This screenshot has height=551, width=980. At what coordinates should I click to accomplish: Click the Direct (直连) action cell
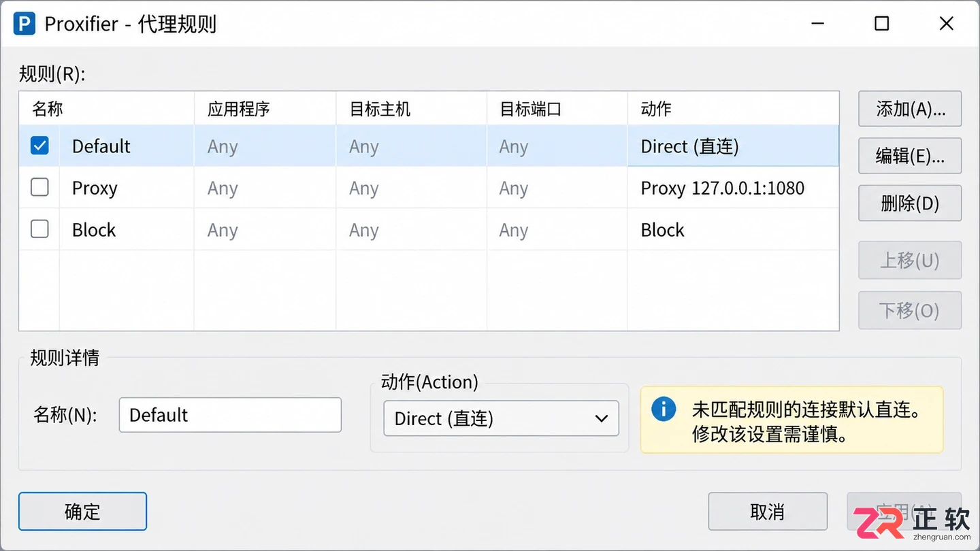(733, 146)
